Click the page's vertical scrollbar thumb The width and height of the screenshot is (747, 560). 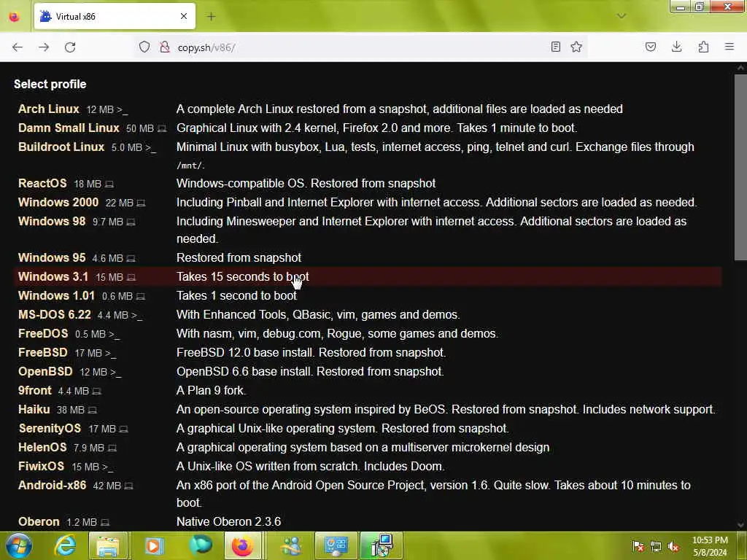[740, 167]
